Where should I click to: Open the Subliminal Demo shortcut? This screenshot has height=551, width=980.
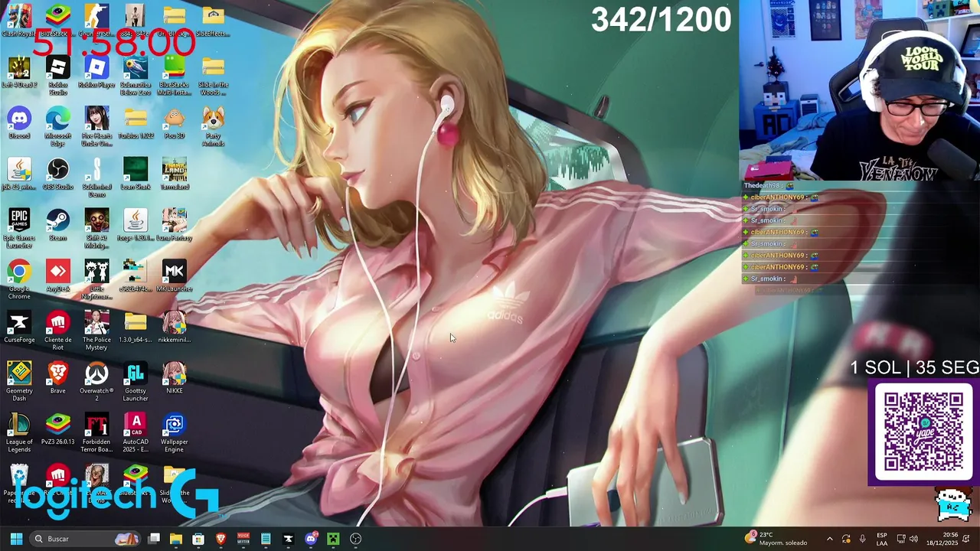click(96, 178)
